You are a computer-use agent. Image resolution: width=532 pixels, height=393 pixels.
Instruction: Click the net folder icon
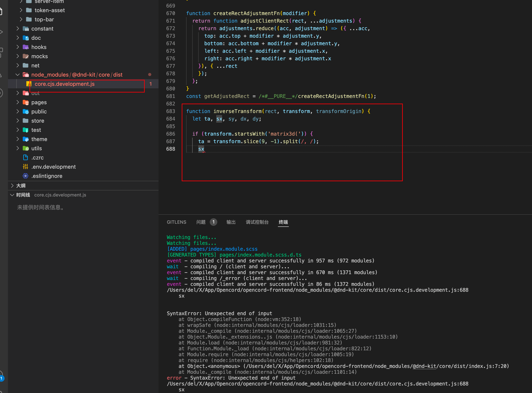click(26, 65)
